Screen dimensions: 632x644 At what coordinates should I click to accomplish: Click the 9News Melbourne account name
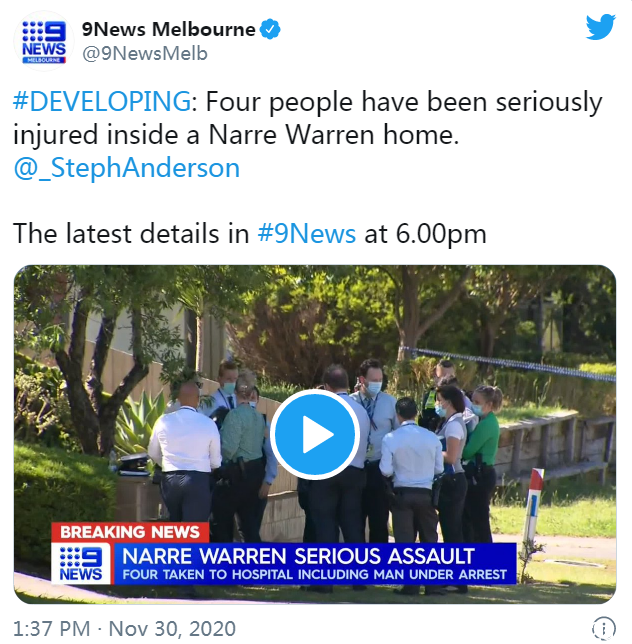[x=168, y=29]
